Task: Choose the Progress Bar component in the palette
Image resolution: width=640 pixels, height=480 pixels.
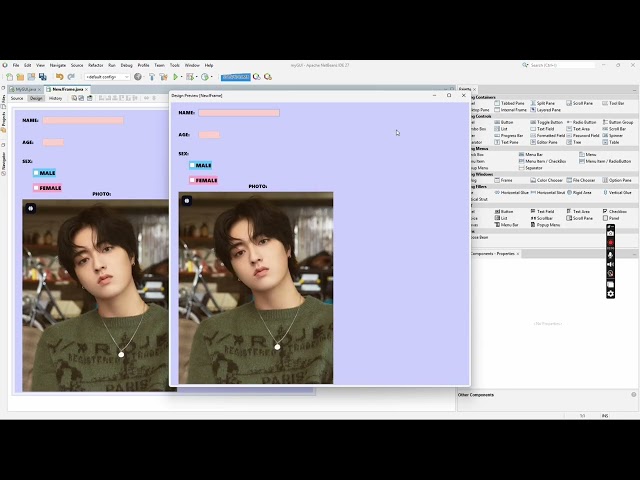Action: pyautogui.click(x=509, y=136)
